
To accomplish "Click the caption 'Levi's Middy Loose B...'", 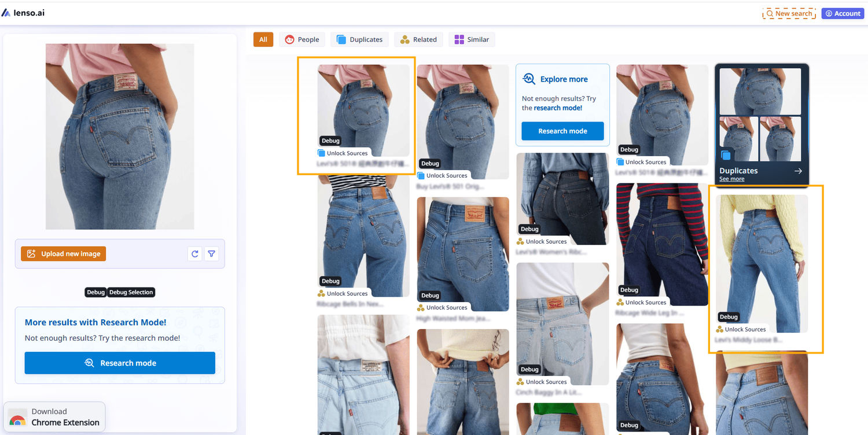I will 749,340.
